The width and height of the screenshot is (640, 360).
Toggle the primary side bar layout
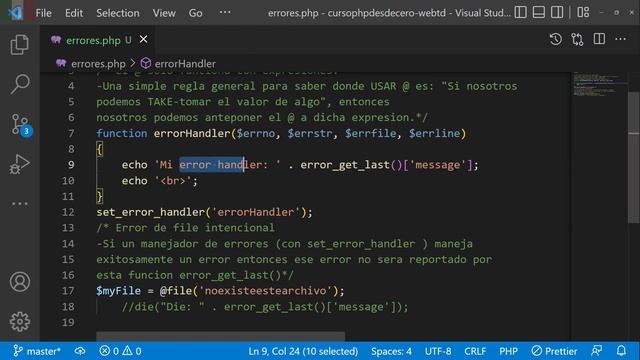(520, 12)
